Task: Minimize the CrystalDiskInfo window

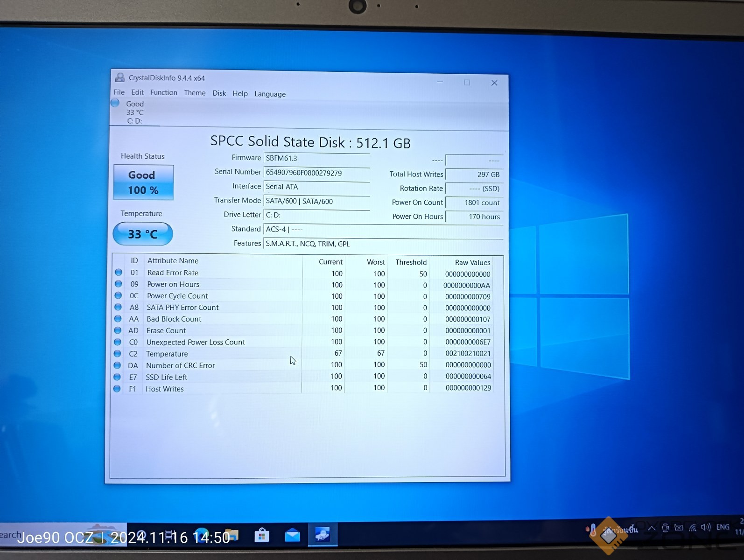Action: point(440,82)
